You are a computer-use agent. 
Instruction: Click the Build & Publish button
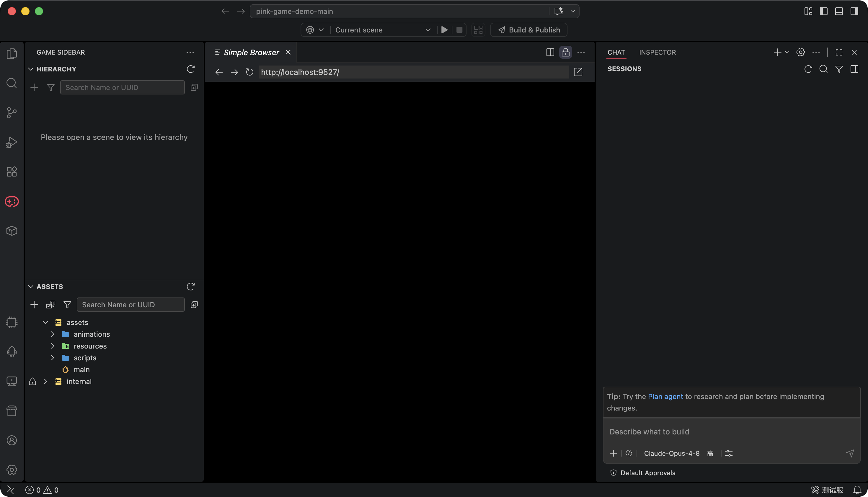529,30
